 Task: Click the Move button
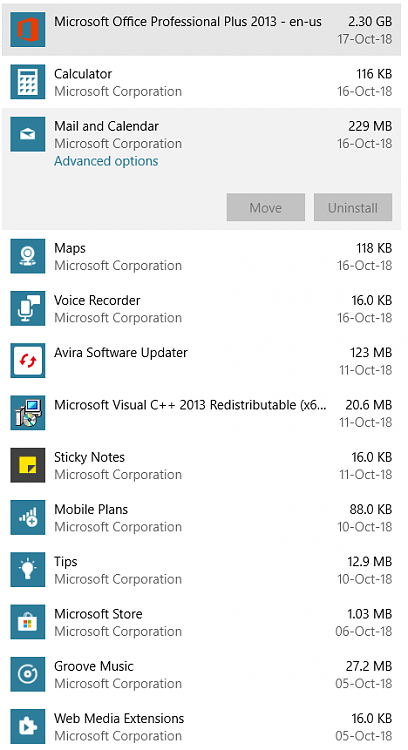coord(266,208)
